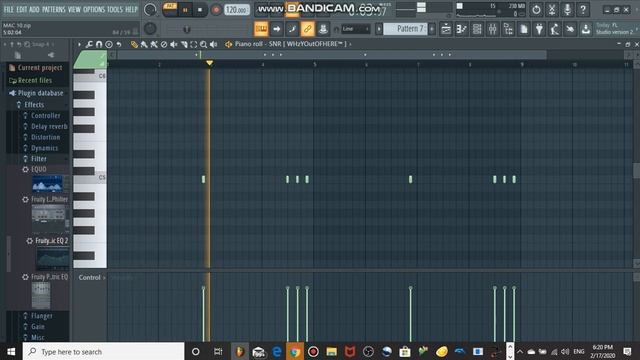Viewport: 640px width, 360px height.
Task: Open the Mixer window icon
Action: tap(492, 29)
